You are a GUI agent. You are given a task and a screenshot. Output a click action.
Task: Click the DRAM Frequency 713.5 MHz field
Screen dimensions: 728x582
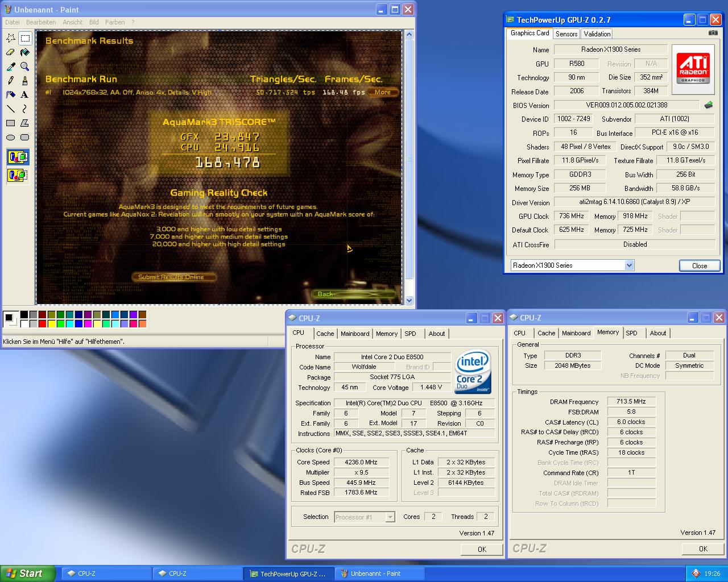(x=631, y=401)
